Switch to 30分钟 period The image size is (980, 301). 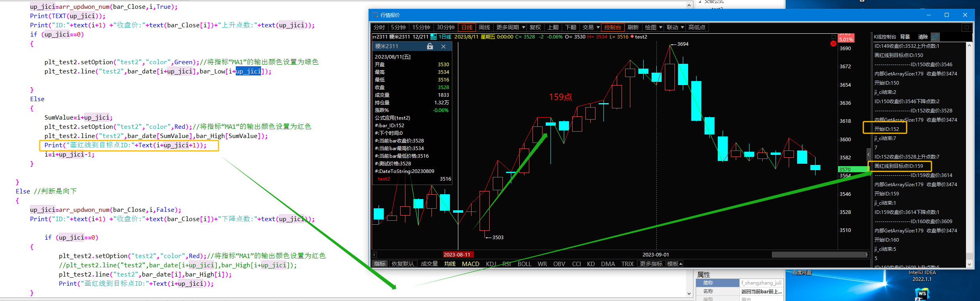[x=445, y=27]
